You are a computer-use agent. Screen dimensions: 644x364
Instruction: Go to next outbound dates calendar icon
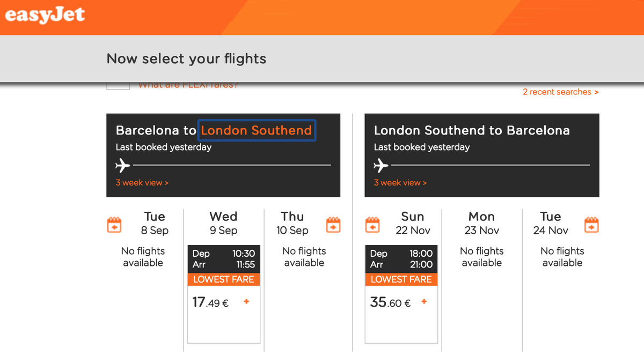coord(333,225)
